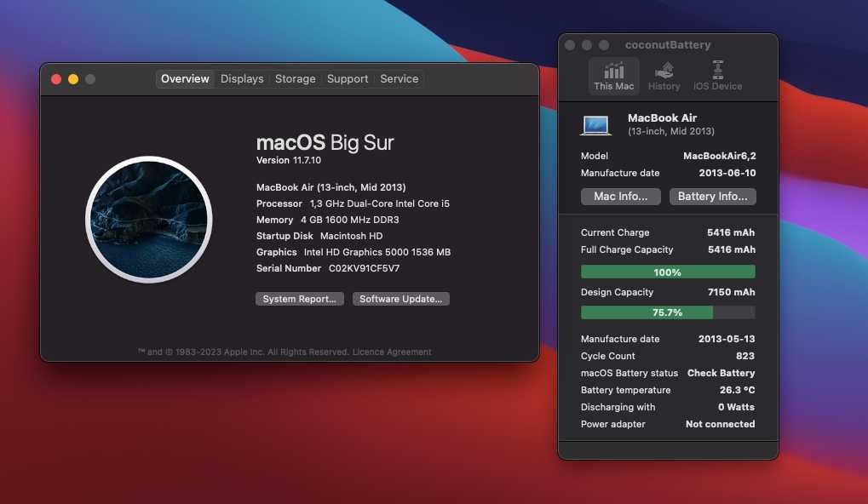Click the 4 GB 1600 MHz DDR3 memory text
The width and height of the screenshot is (868, 504).
point(349,220)
